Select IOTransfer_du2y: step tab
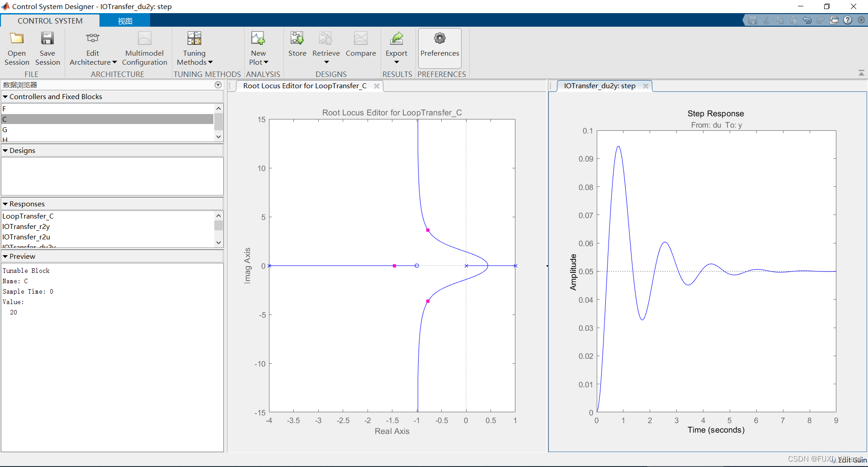Viewport: 868px width, 467px height. tap(599, 86)
